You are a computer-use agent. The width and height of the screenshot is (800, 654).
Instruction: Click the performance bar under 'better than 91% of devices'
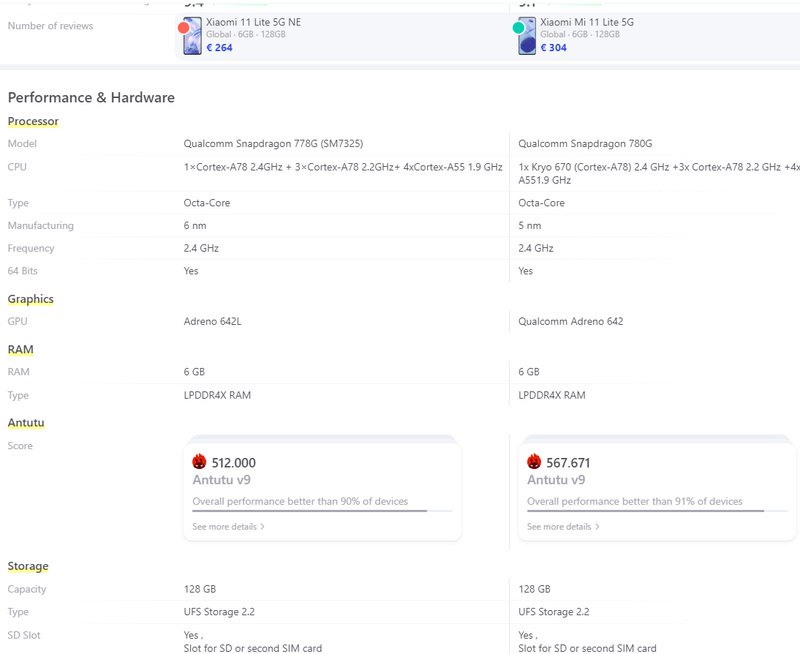[657, 511]
